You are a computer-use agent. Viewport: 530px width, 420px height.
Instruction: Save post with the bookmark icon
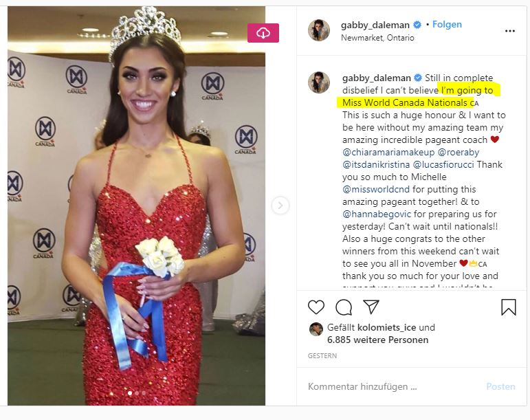click(509, 307)
